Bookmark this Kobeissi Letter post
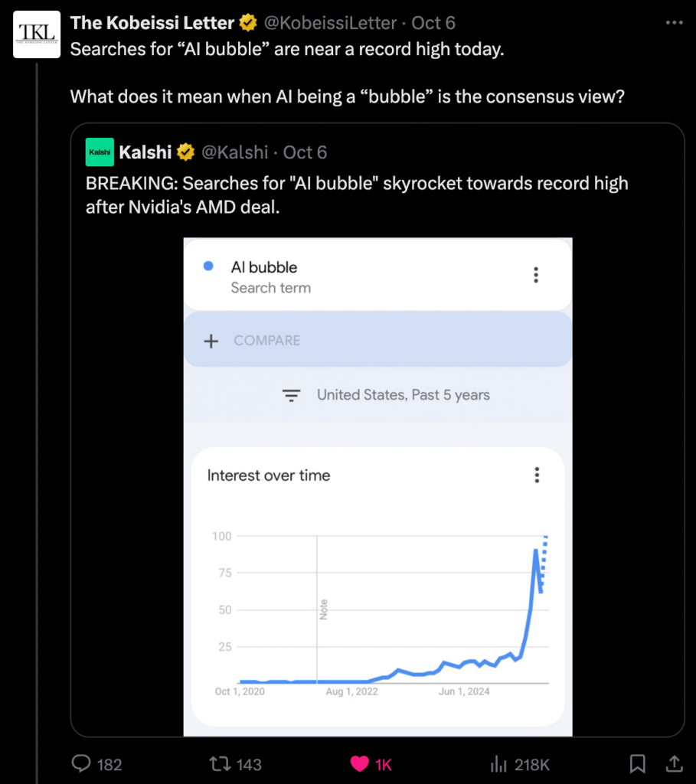The height and width of the screenshot is (784, 696). click(637, 763)
